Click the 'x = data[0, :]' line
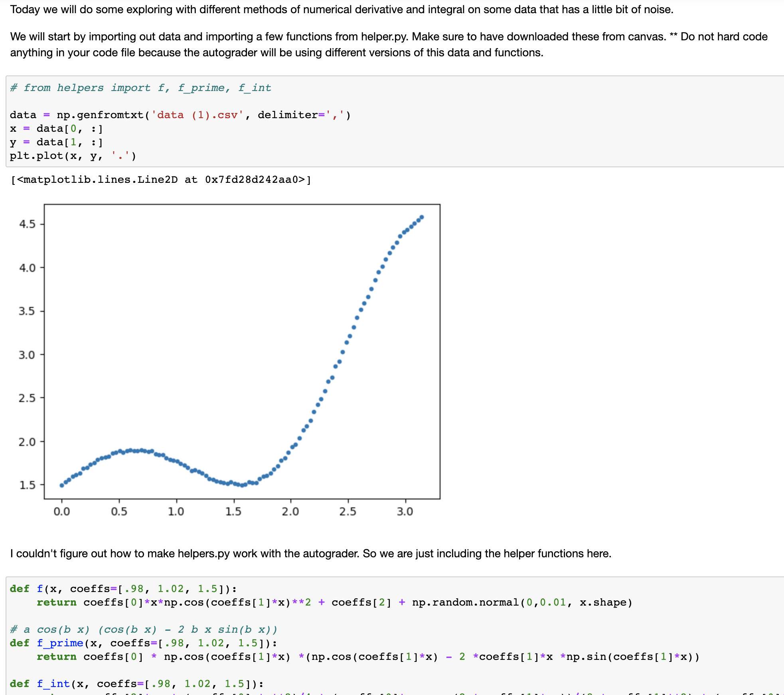This screenshot has width=784, height=695. tap(56, 129)
